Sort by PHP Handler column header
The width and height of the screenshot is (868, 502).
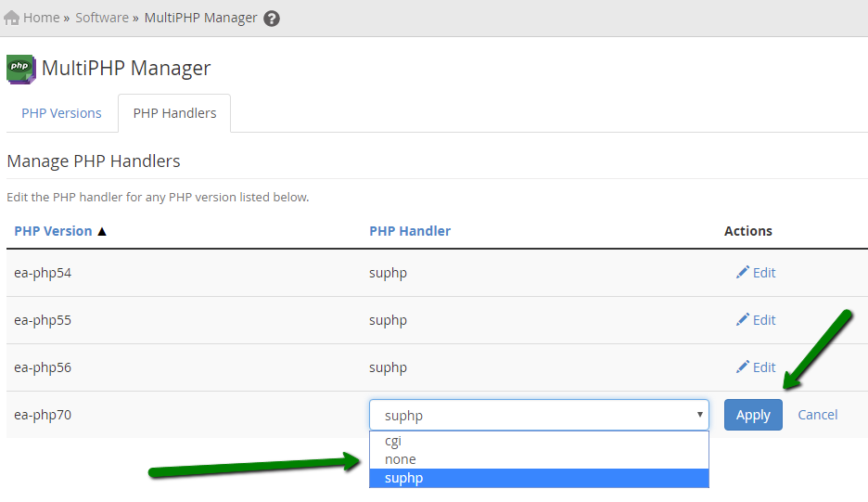pyautogui.click(x=410, y=231)
